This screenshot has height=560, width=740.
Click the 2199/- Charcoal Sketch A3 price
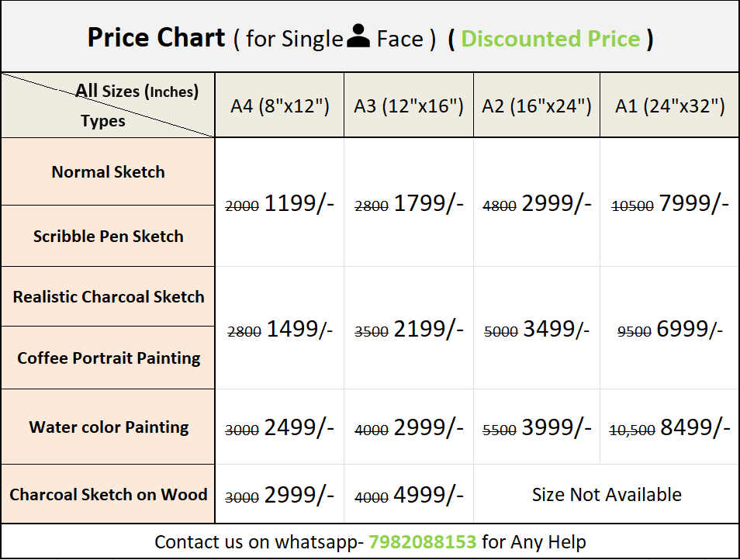tap(428, 330)
